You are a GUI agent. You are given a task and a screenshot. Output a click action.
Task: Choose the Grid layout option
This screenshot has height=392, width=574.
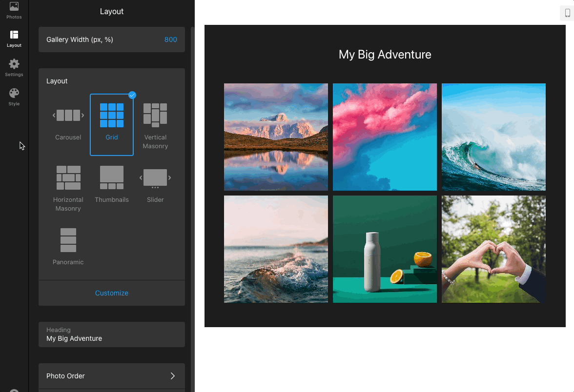click(112, 125)
